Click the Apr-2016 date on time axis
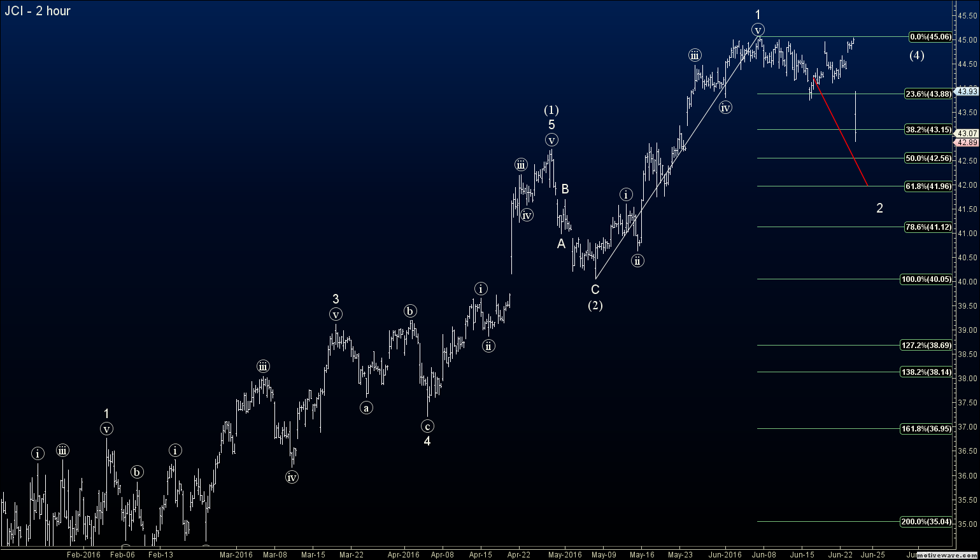 click(404, 554)
